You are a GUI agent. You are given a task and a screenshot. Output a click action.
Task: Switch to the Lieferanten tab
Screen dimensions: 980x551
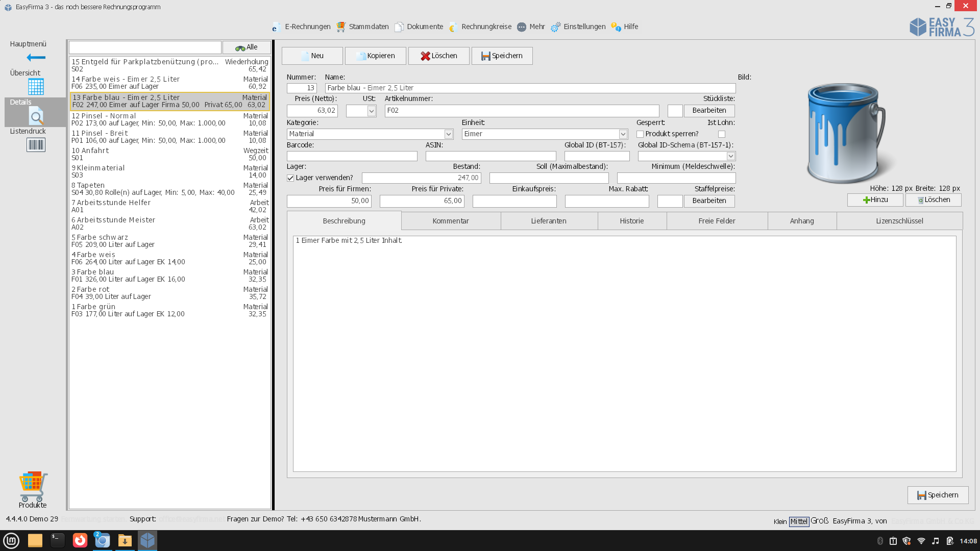click(549, 221)
